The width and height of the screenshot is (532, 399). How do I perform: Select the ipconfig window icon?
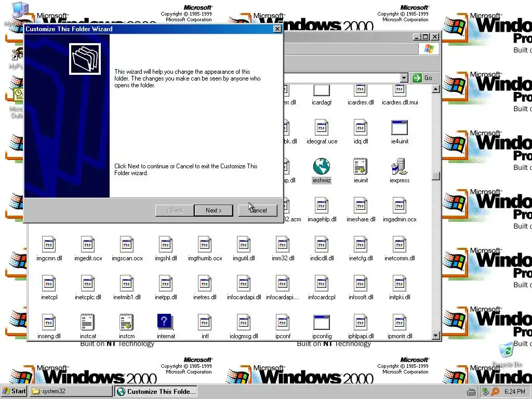point(321,322)
